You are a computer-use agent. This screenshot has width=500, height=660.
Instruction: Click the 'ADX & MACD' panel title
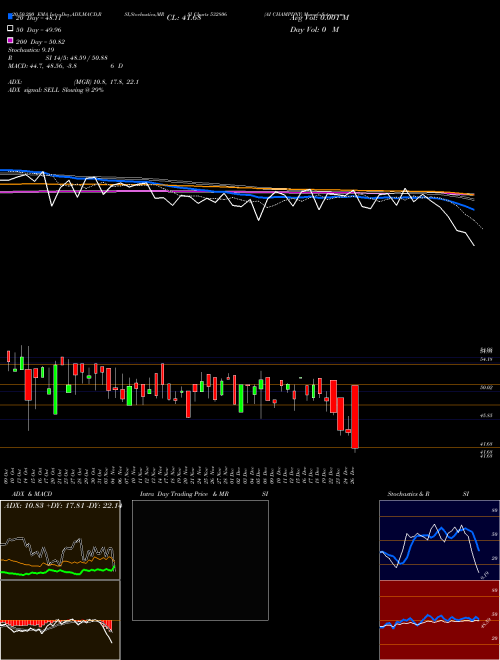point(32,494)
